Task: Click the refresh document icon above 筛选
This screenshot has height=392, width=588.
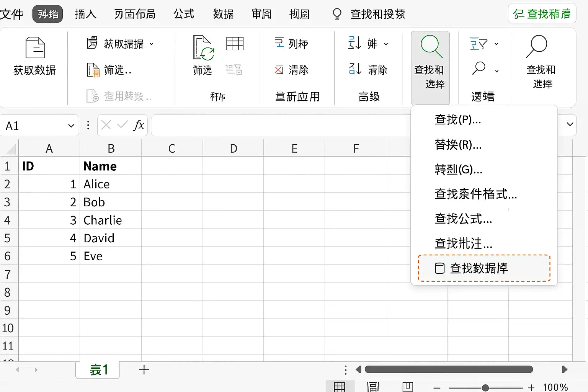Action: point(203,48)
